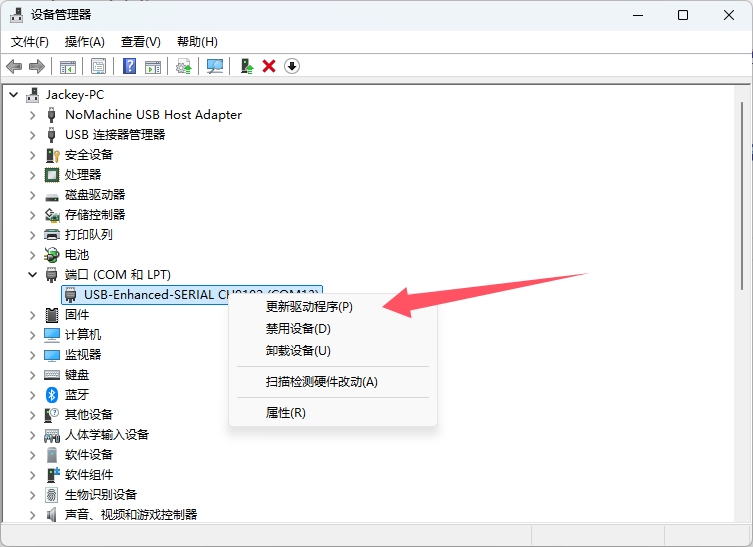
Task: Click the blue help question mark icon
Action: [x=129, y=66]
